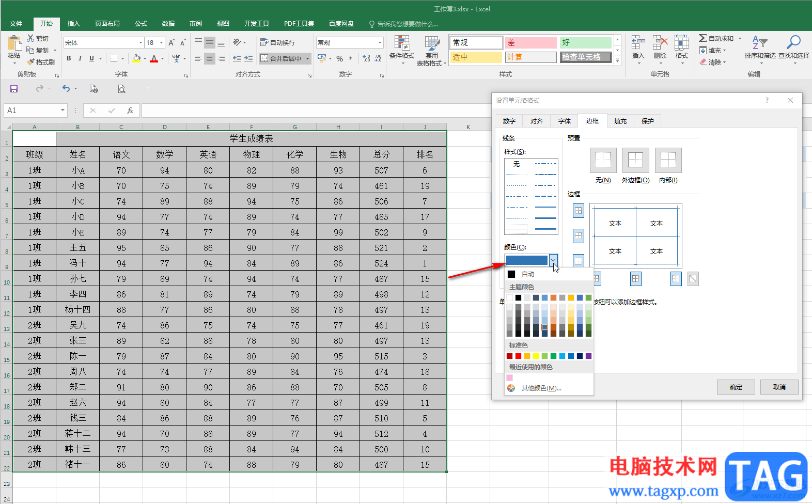Pick the purple standard color swatch
The image size is (812, 504).
point(588,356)
